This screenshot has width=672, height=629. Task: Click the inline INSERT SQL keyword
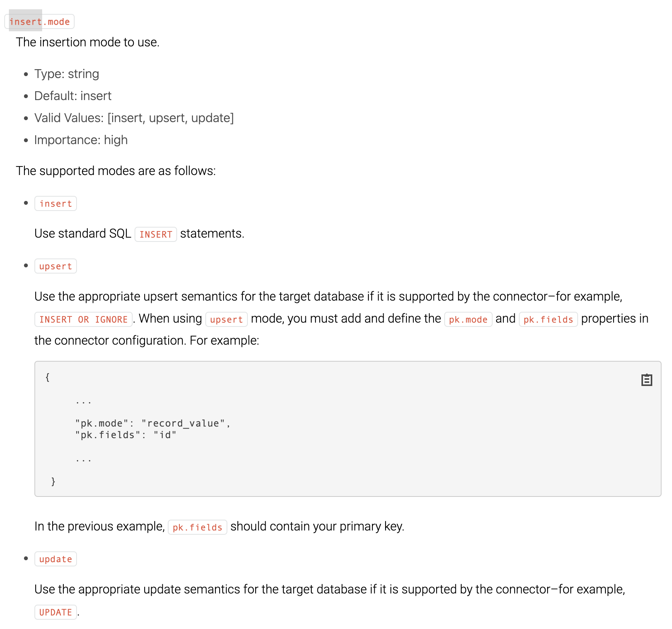click(x=156, y=235)
